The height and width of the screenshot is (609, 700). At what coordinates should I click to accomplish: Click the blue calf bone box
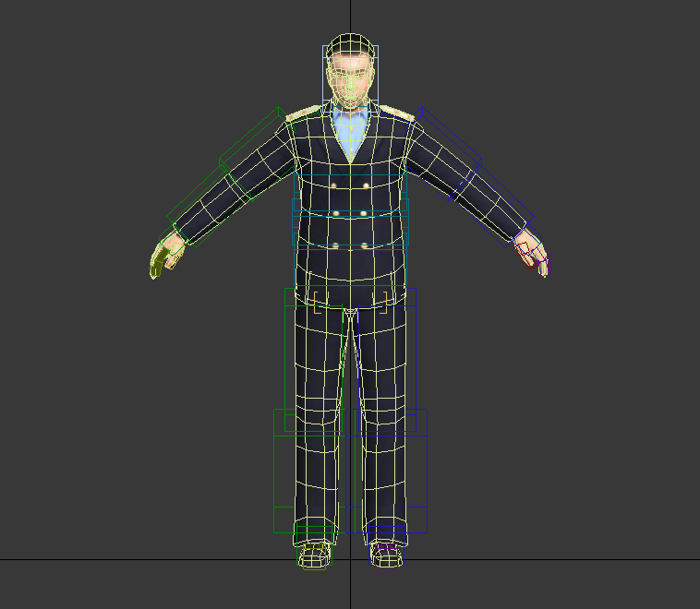pos(386,471)
